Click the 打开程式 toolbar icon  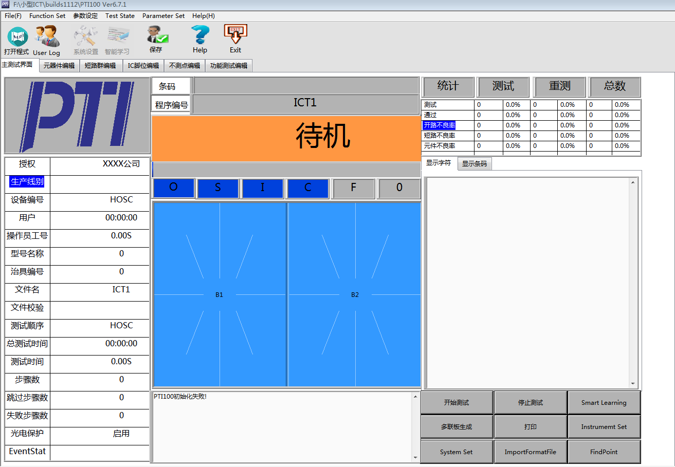(x=16, y=39)
